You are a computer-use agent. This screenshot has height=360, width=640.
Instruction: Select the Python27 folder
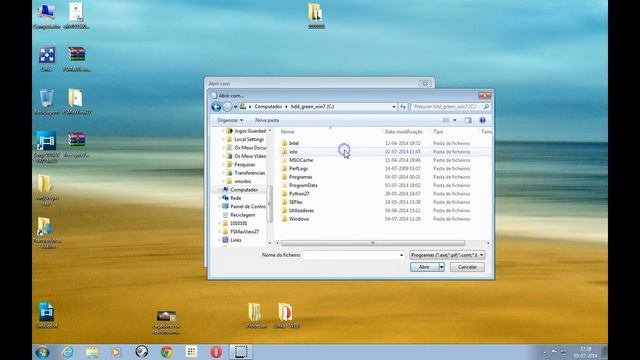click(x=299, y=194)
